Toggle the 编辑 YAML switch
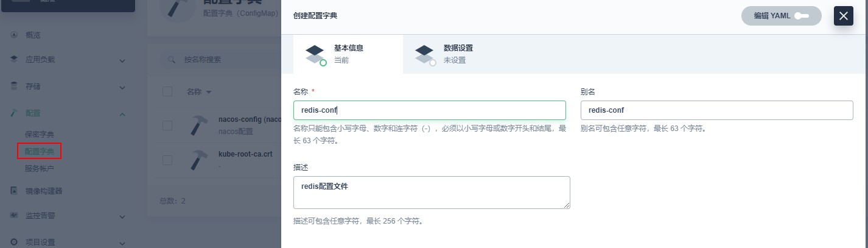868x248 pixels. coord(801,16)
